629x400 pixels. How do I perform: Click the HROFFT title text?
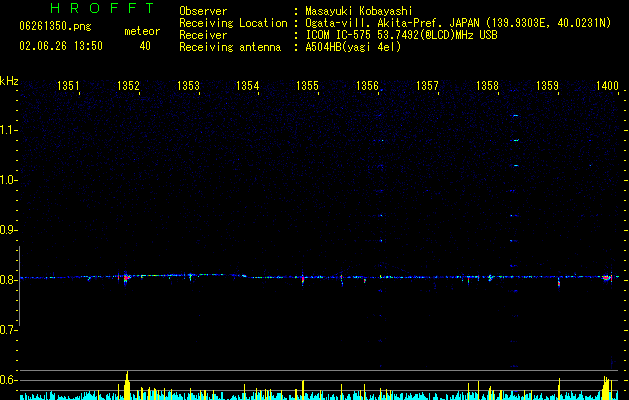[x=103, y=8]
